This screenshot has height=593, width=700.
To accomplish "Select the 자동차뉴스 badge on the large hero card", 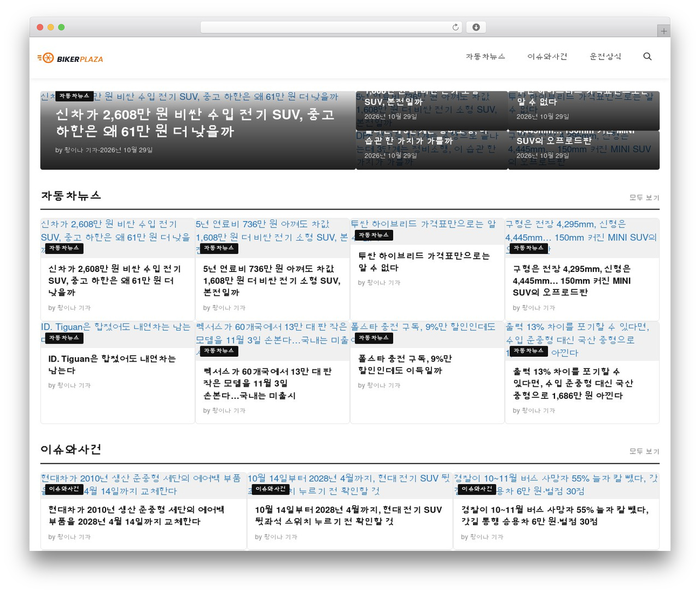I will click(x=74, y=96).
